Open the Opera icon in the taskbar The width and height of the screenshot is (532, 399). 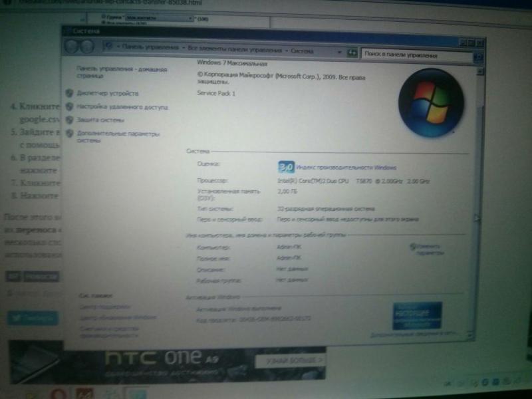[x=57, y=392]
